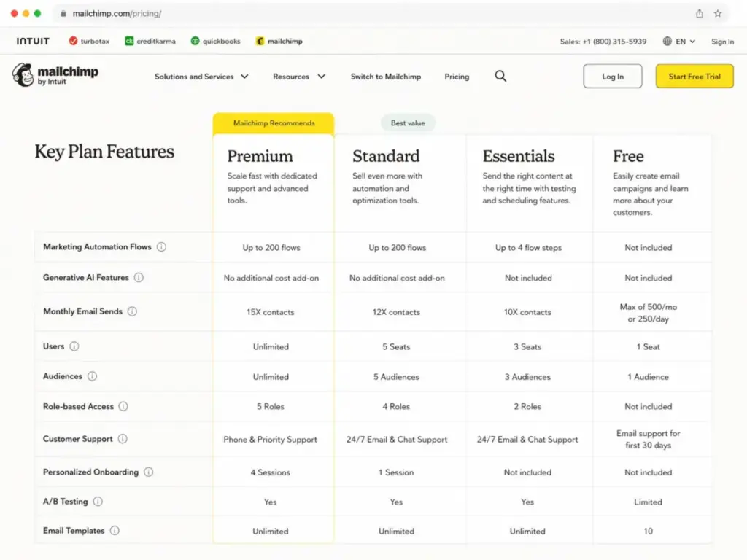Screen dimensions: 747x560
Task: Click the small Mailchimp icon in Intuit bar
Action: pyautogui.click(x=260, y=41)
